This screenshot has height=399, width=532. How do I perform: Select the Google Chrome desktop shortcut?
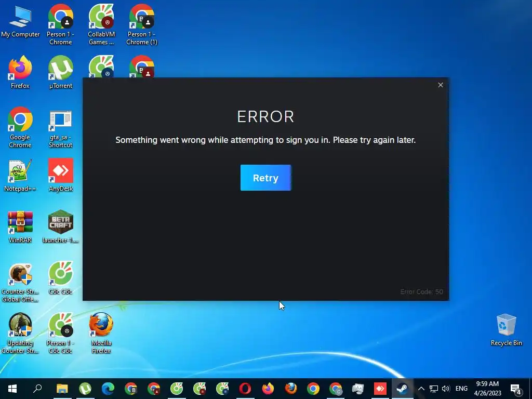tap(20, 128)
